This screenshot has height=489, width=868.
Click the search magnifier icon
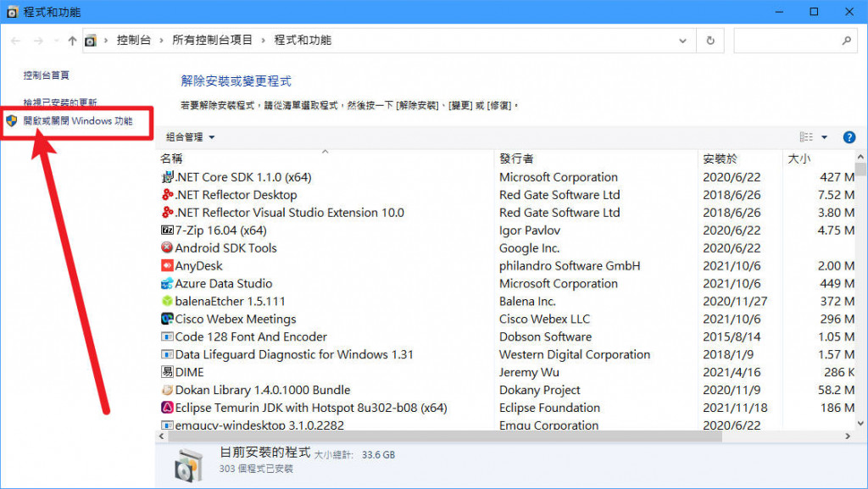[847, 41]
